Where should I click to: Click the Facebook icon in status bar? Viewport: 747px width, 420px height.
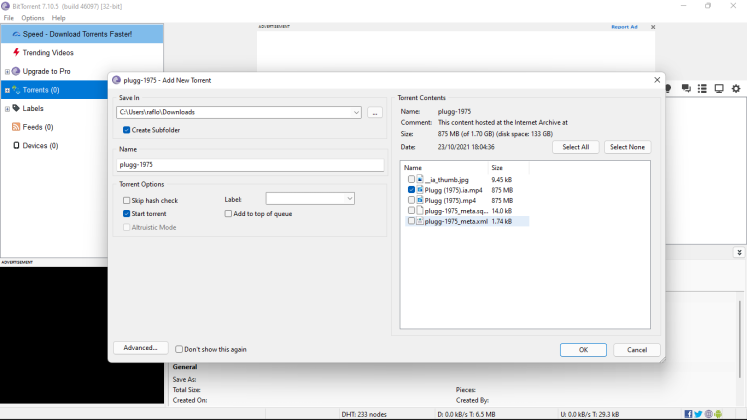(x=688, y=414)
